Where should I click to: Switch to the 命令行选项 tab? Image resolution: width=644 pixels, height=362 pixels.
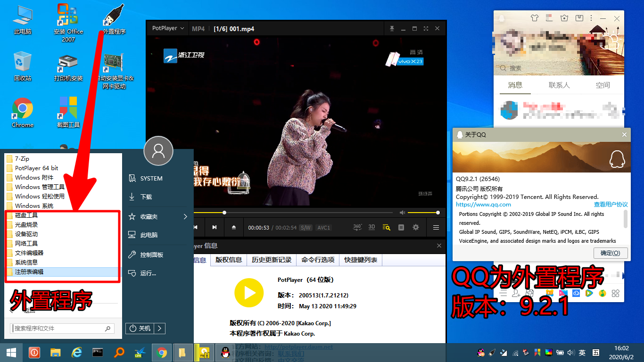pos(318,260)
